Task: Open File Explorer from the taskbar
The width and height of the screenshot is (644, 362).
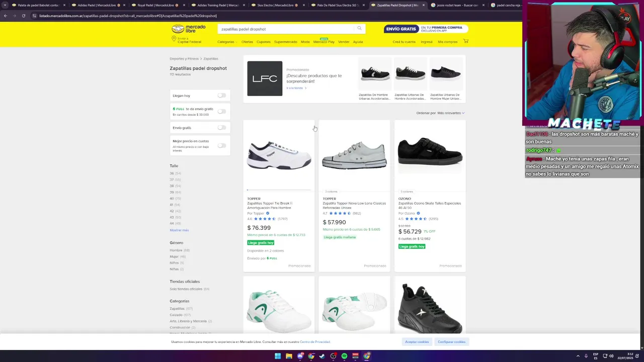Action: point(289,356)
